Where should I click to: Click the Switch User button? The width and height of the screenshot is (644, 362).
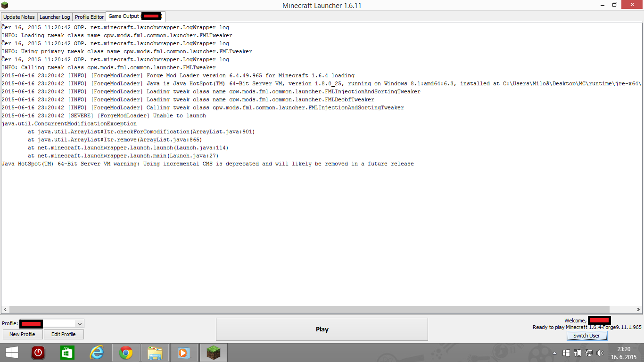(586, 336)
